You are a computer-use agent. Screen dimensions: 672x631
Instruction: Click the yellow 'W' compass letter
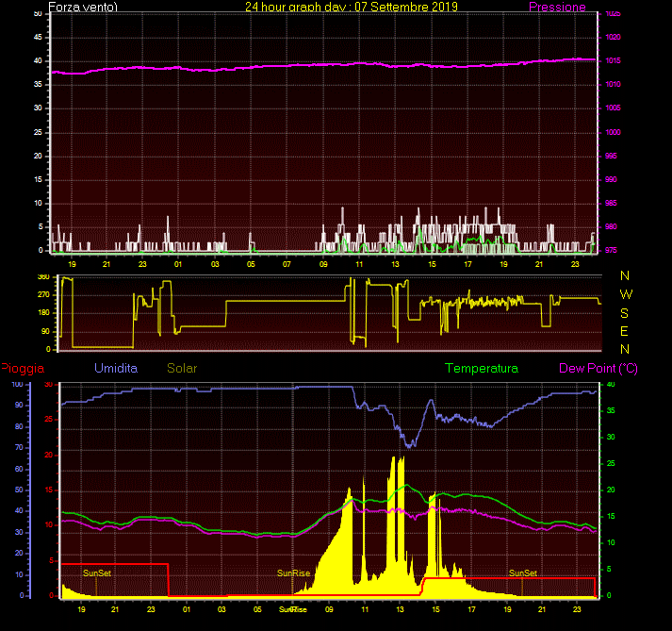(x=626, y=294)
